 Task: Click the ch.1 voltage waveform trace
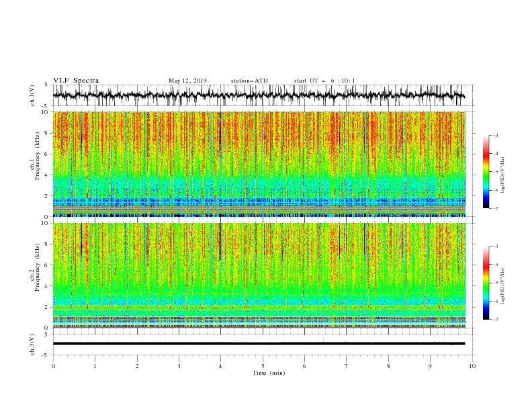(259, 95)
